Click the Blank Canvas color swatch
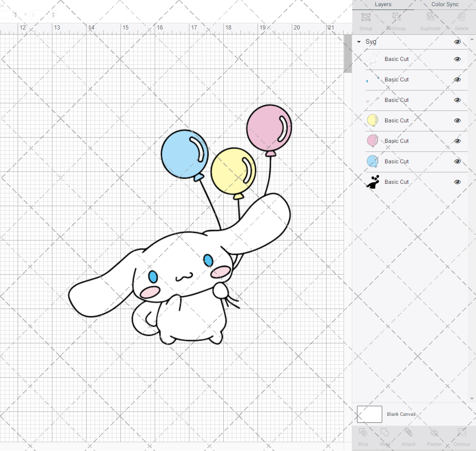Screen dimensions: 476x451 [369, 414]
